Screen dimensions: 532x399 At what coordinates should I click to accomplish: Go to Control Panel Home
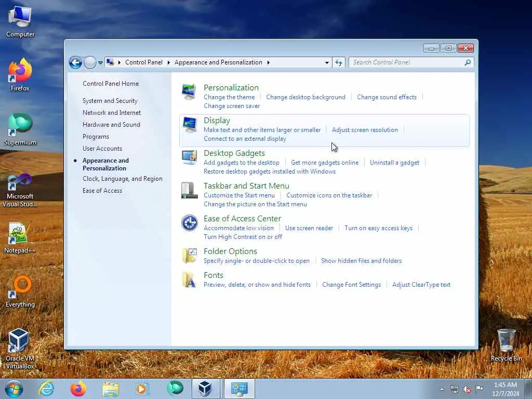pyautogui.click(x=111, y=84)
